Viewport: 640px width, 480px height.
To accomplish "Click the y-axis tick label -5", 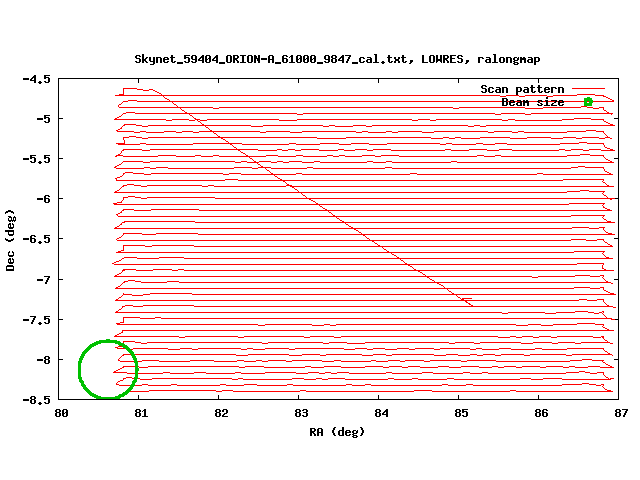I will [x=44, y=119].
